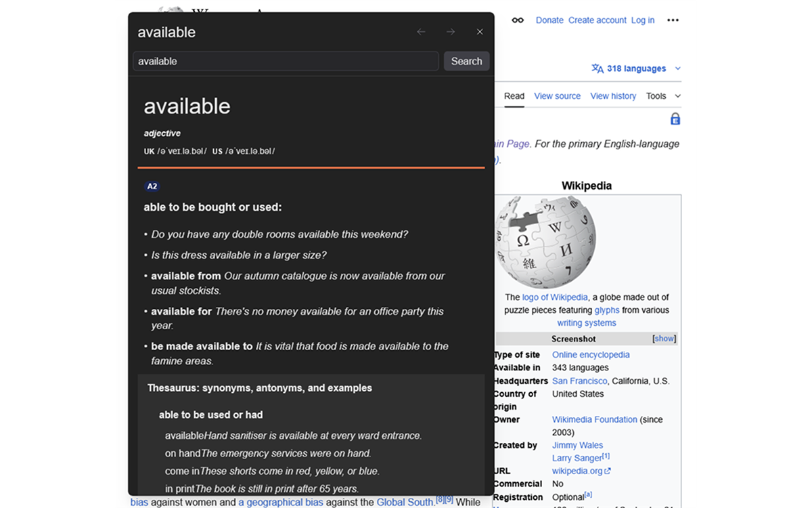Open the Wikipedia appearance glasses icon

tap(518, 20)
